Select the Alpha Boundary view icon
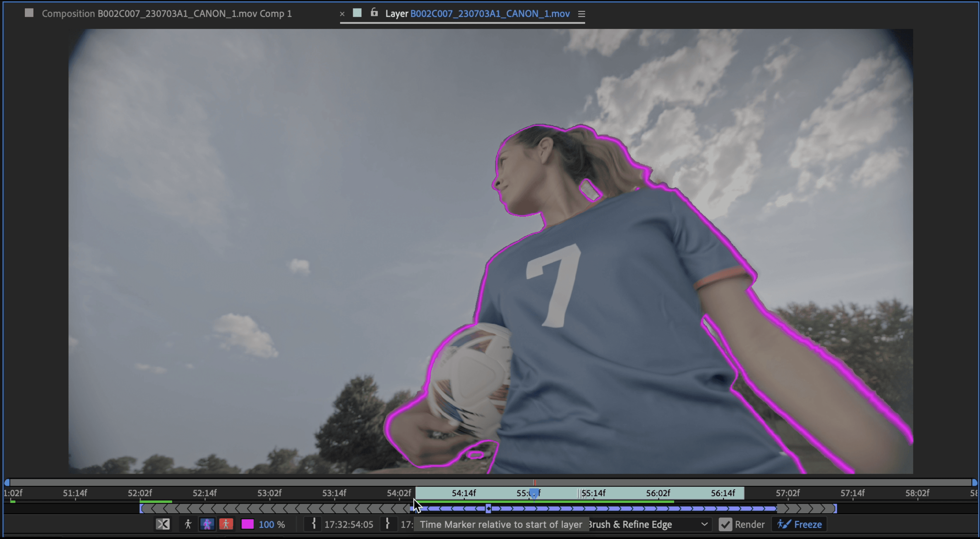 point(207,525)
